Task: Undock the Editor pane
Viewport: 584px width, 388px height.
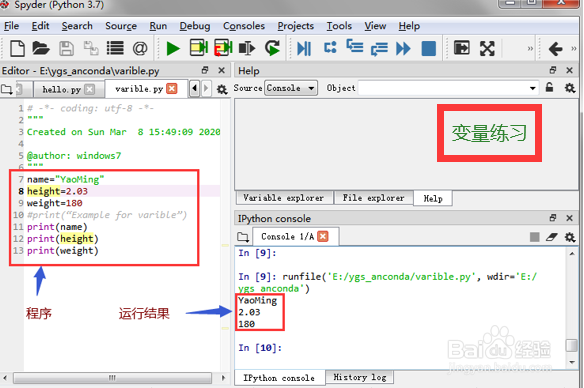Action: click(205, 70)
